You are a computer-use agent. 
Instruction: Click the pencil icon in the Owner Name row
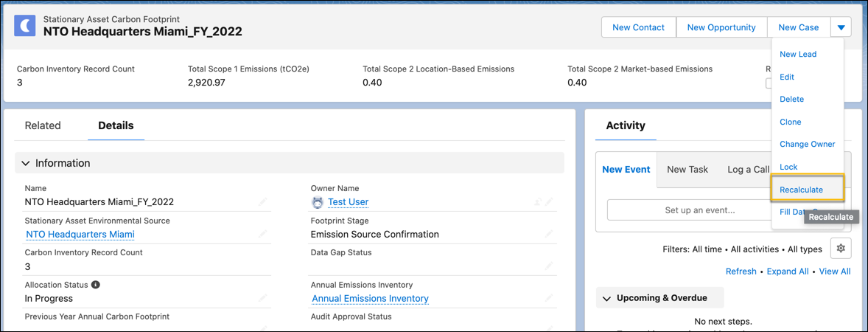[549, 202]
